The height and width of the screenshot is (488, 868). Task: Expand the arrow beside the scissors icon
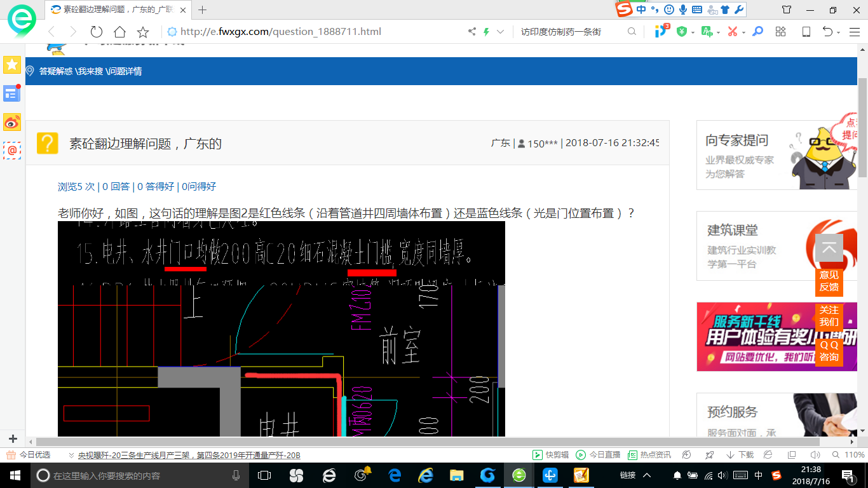click(x=743, y=32)
